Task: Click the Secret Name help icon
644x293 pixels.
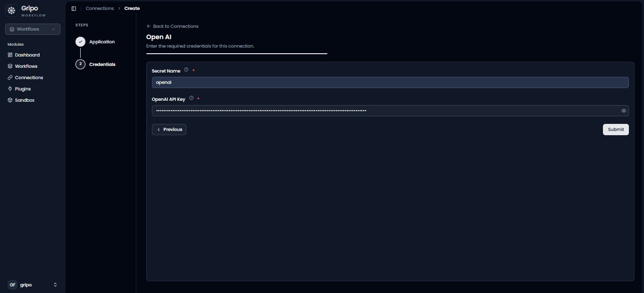Action: (186, 70)
